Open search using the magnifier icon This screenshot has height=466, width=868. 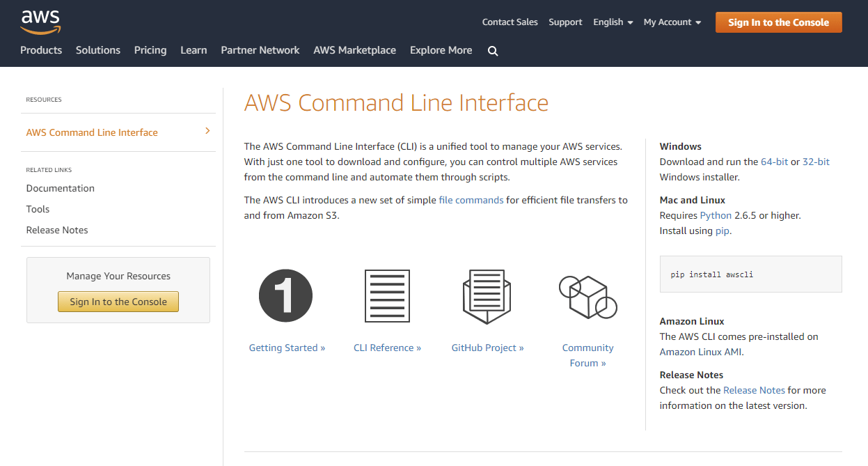[493, 50]
